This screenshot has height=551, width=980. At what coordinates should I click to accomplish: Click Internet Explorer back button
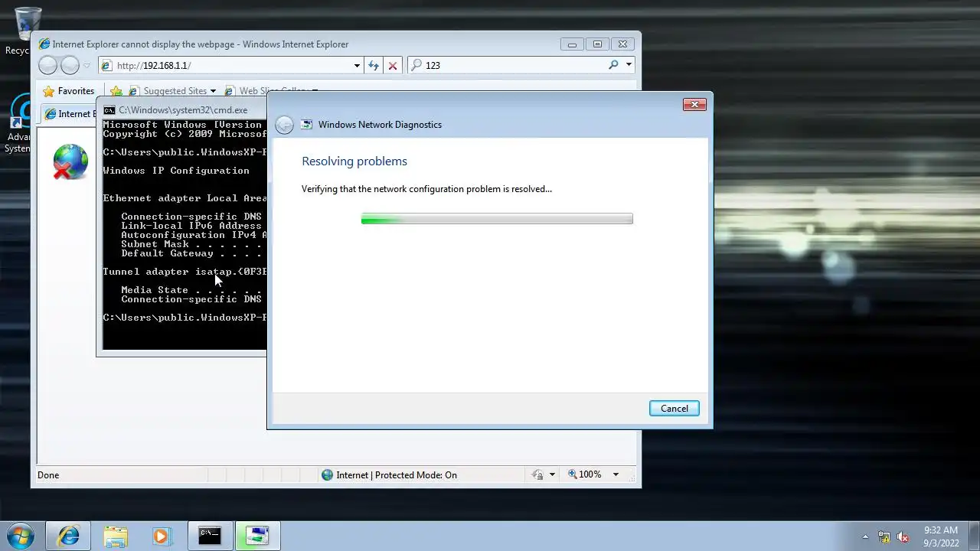(47, 65)
